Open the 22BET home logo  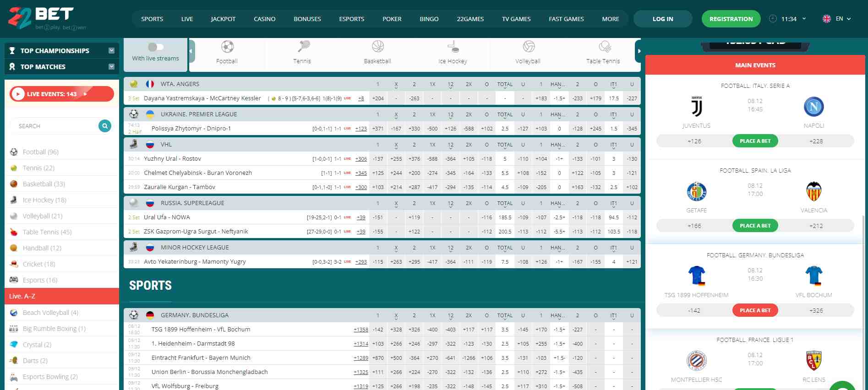47,18
